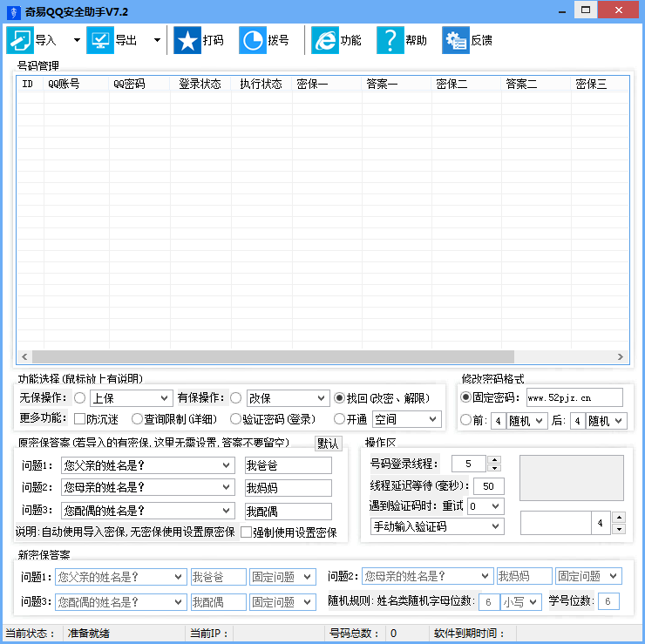Open 帮助 help question-mark icon
The image size is (645, 644).
pyautogui.click(x=390, y=40)
